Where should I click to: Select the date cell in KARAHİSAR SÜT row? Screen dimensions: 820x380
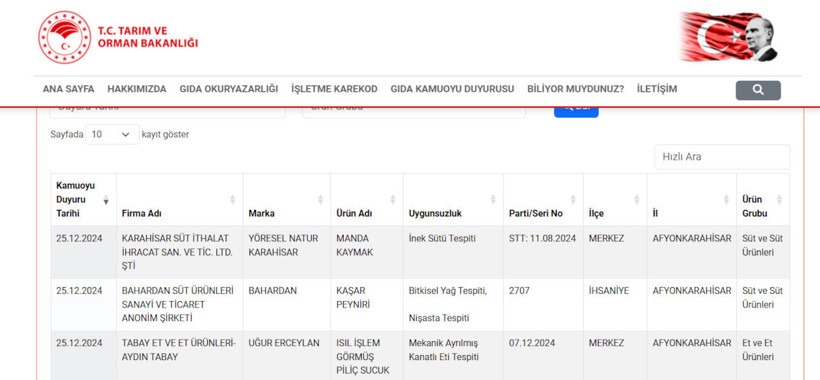click(84, 252)
